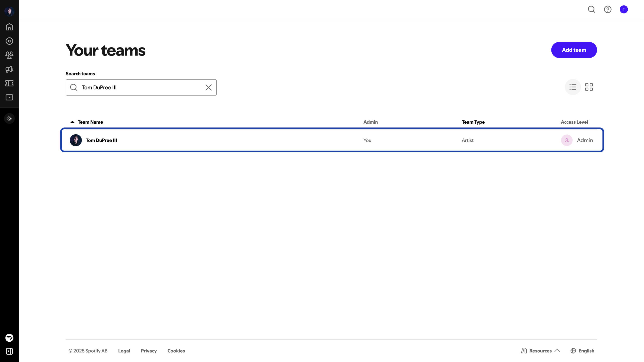Screen dimensions: 644x362
Task: Expand the Resources menu in the footer
Action: (x=540, y=351)
